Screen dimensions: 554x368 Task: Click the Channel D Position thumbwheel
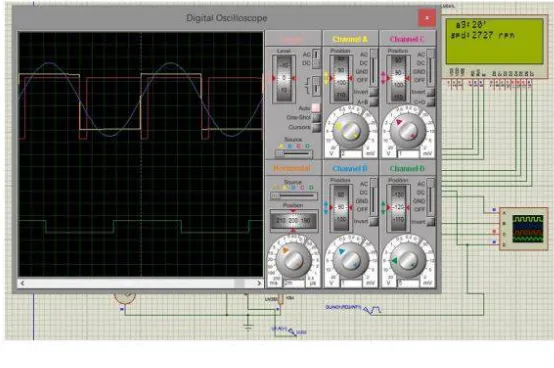point(398,208)
